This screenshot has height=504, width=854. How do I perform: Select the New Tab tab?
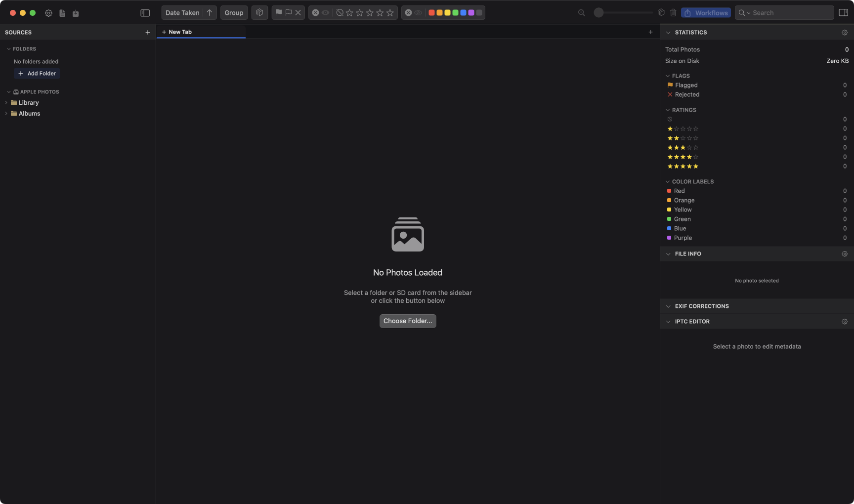[x=201, y=32]
